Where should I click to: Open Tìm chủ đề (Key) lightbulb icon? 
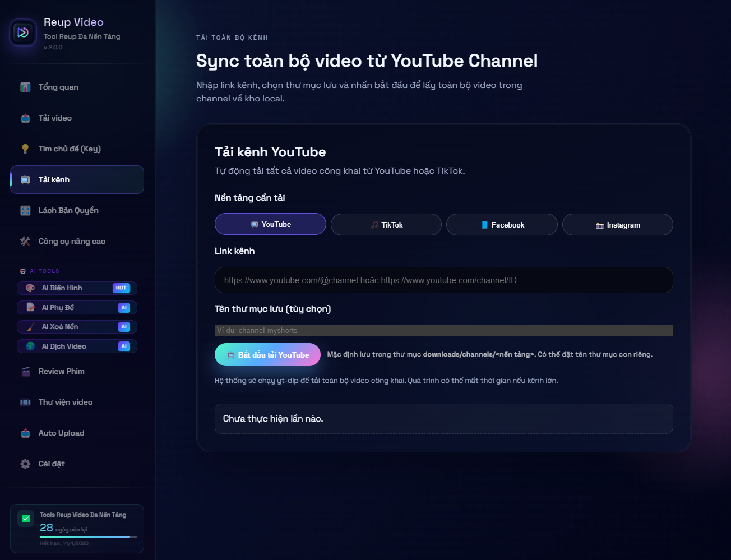(26, 149)
